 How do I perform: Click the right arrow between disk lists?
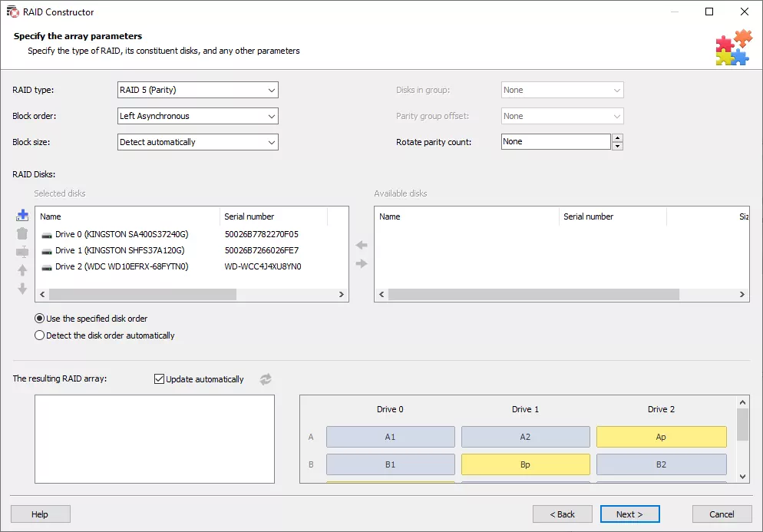[x=362, y=263]
